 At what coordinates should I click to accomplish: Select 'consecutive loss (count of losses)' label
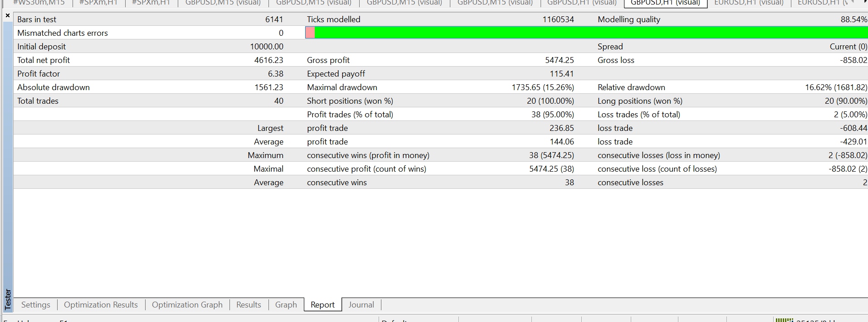[x=657, y=169]
